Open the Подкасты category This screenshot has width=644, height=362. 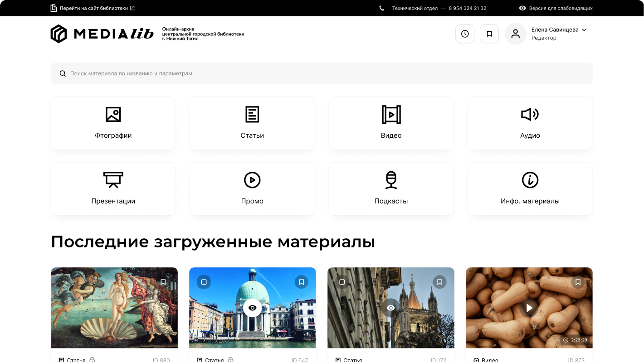(x=391, y=189)
